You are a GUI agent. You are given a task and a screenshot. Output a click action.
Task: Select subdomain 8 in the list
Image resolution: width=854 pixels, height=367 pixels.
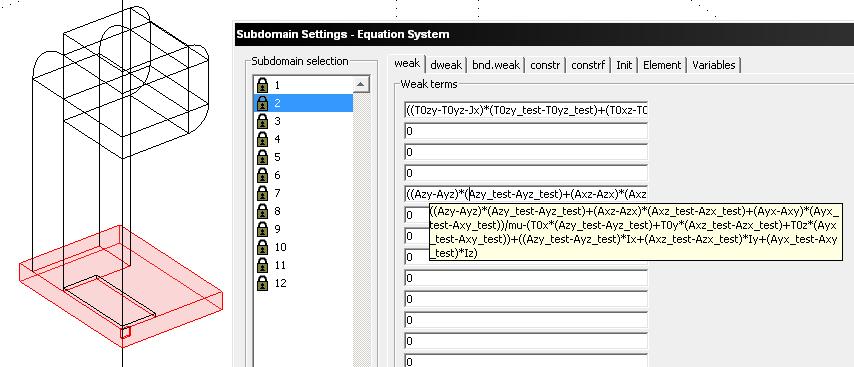[303, 211]
